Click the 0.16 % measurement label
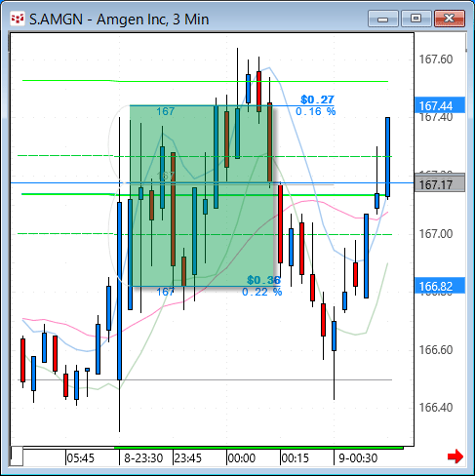475x476 pixels. pos(316,111)
